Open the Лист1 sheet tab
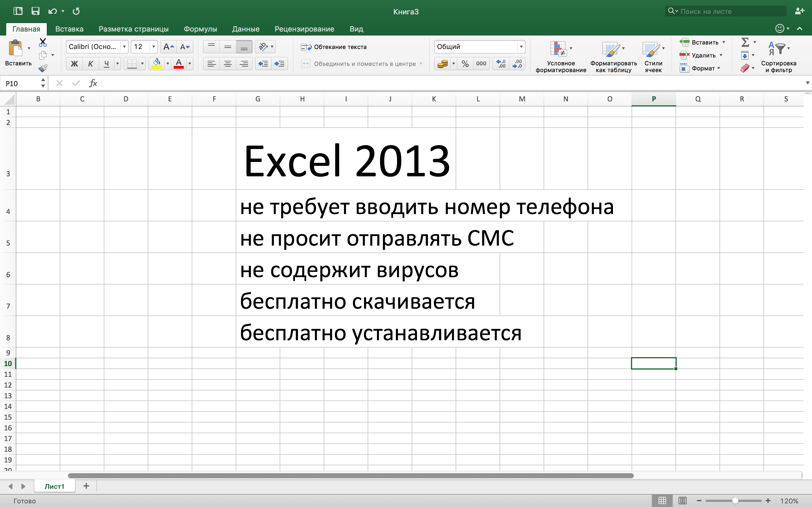 pyautogui.click(x=54, y=486)
